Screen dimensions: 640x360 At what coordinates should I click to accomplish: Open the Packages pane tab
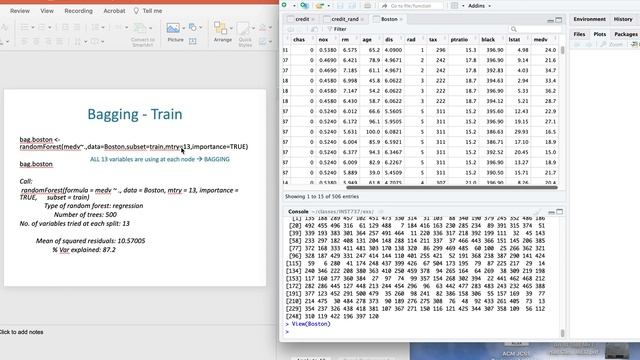pos(626,34)
